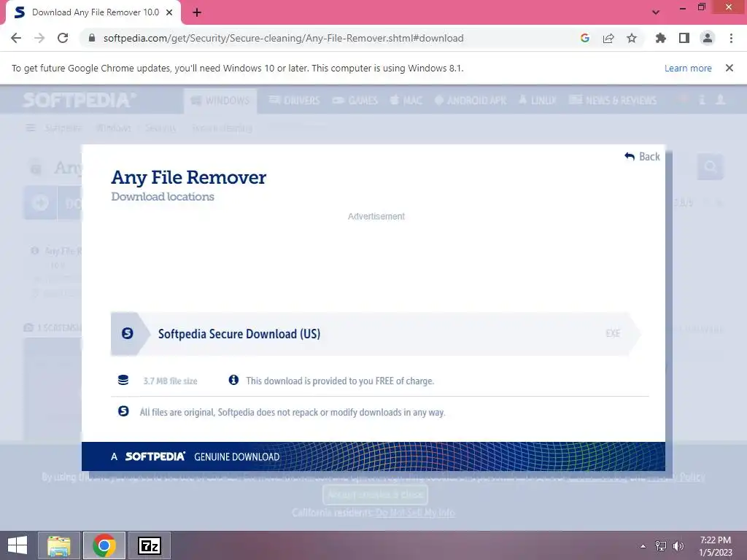Open File Explorer from the taskbar
The image size is (747, 560).
pos(58,545)
